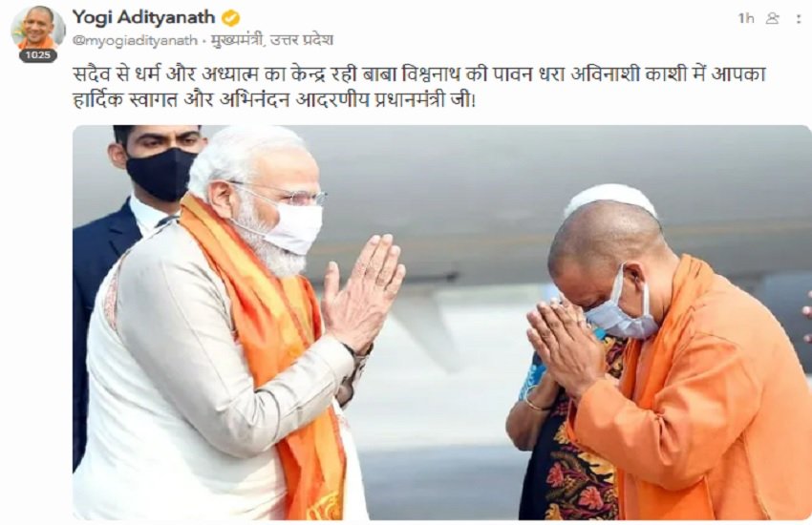This screenshot has height=525, width=812.
Task: Click the word काशी in the post text
Action: coord(668,73)
